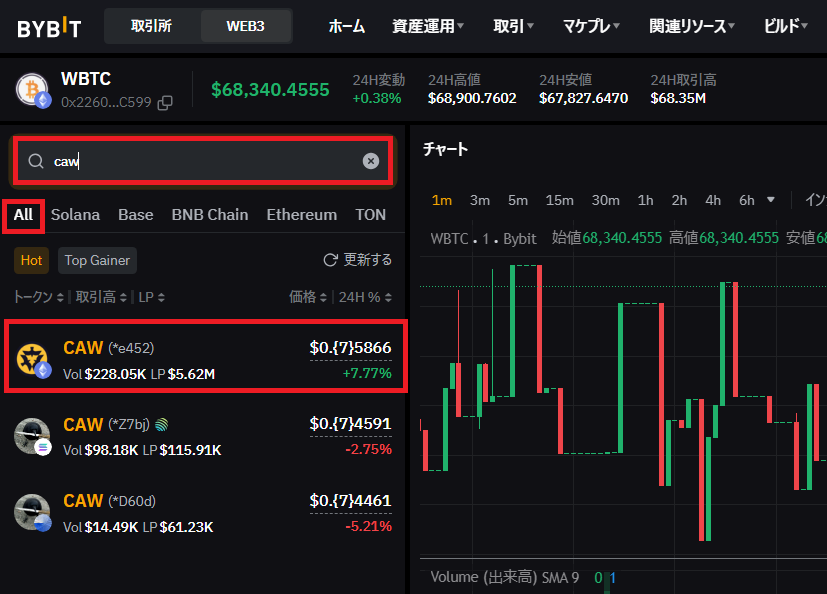Click the チャート panel heading
Viewport: 827px width, 594px height.
[x=445, y=149]
